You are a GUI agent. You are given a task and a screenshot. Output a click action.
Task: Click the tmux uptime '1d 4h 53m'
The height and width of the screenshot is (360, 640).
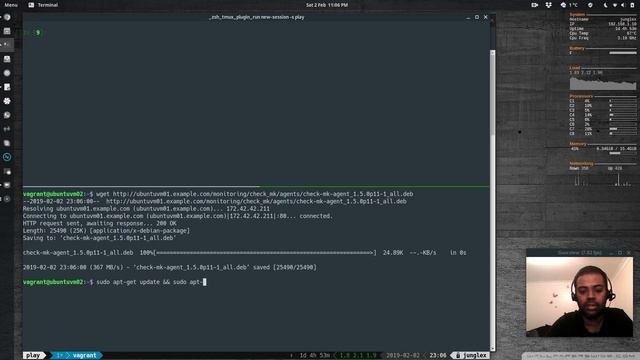[x=314, y=356]
